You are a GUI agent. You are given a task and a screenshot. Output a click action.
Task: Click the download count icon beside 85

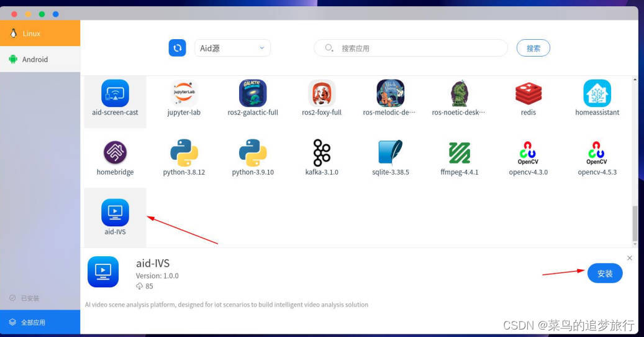[140, 286]
